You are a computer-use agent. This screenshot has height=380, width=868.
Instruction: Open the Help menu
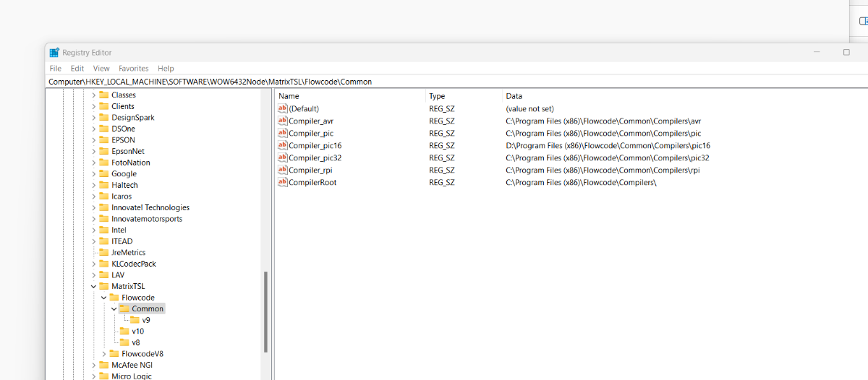pyautogui.click(x=166, y=68)
